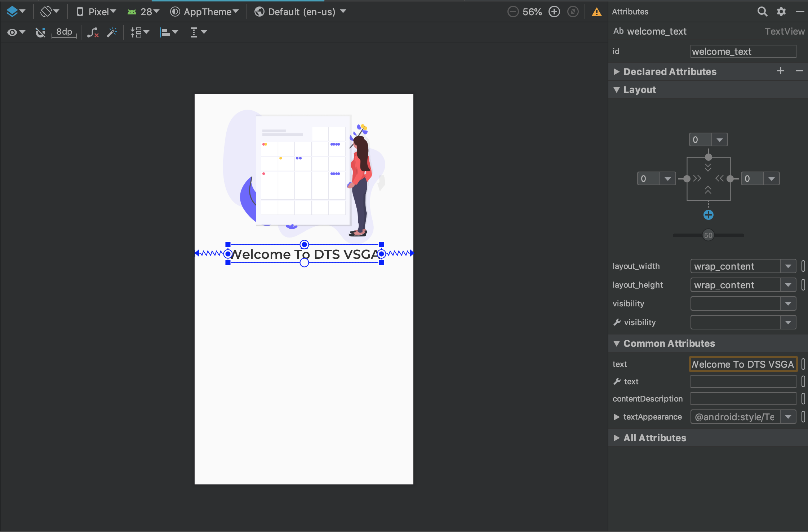Click Add Declared Attribute plus button
Screen dimensions: 808x532
point(782,71)
